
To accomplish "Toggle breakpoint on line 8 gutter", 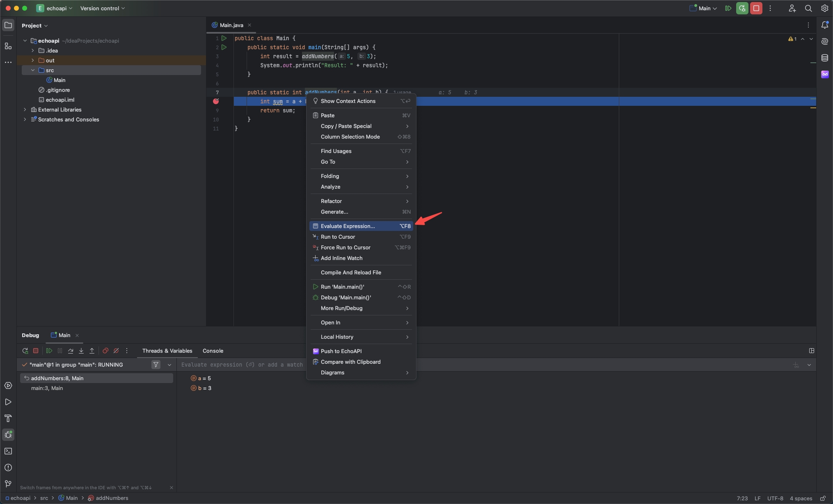I will pyautogui.click(x=216, y=101).
